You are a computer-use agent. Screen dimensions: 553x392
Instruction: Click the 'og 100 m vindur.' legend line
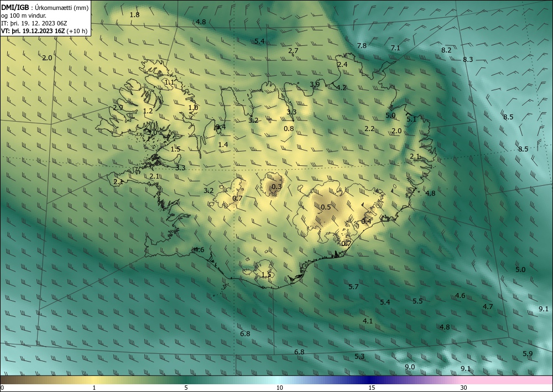(x=24, y=15)
